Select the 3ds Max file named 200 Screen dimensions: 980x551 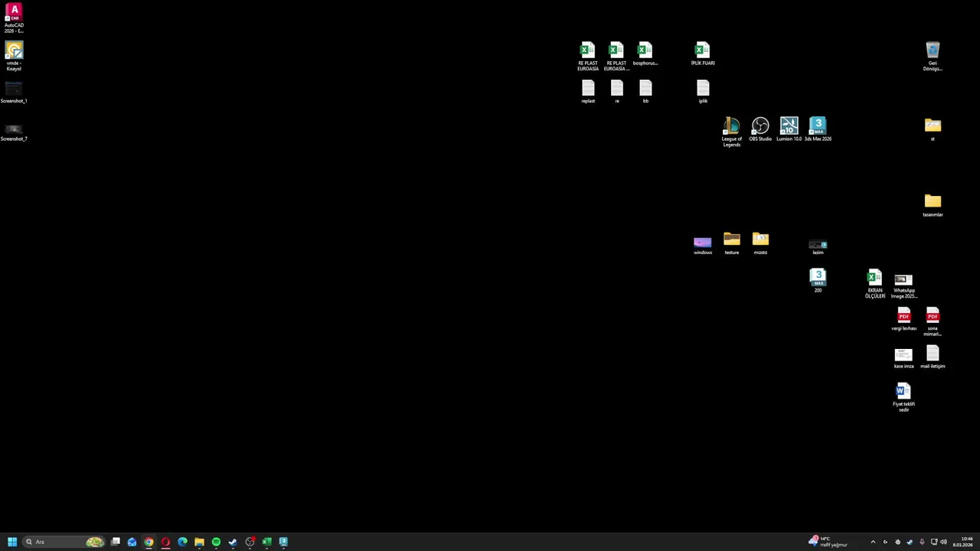[818, 280]
